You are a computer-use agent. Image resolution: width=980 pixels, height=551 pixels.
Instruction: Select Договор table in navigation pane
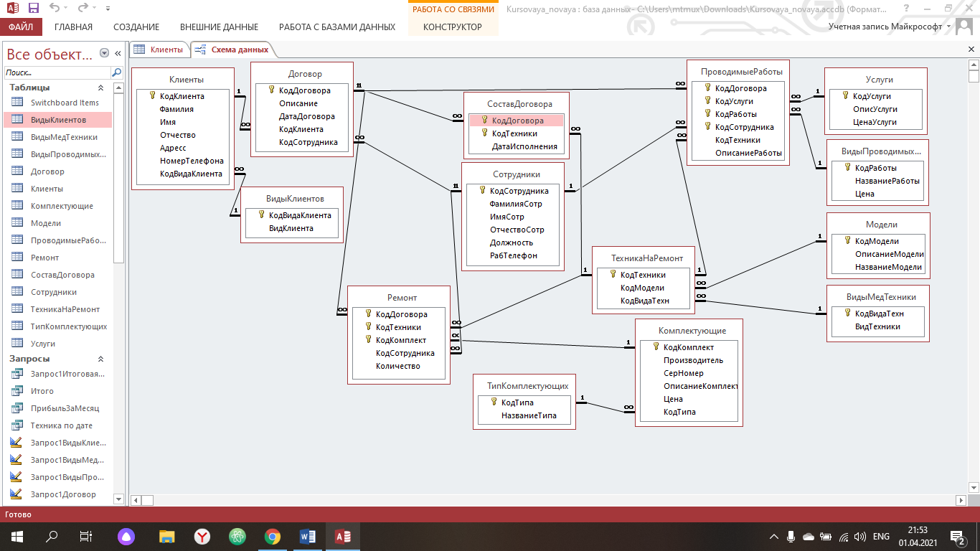pos(57,171)
